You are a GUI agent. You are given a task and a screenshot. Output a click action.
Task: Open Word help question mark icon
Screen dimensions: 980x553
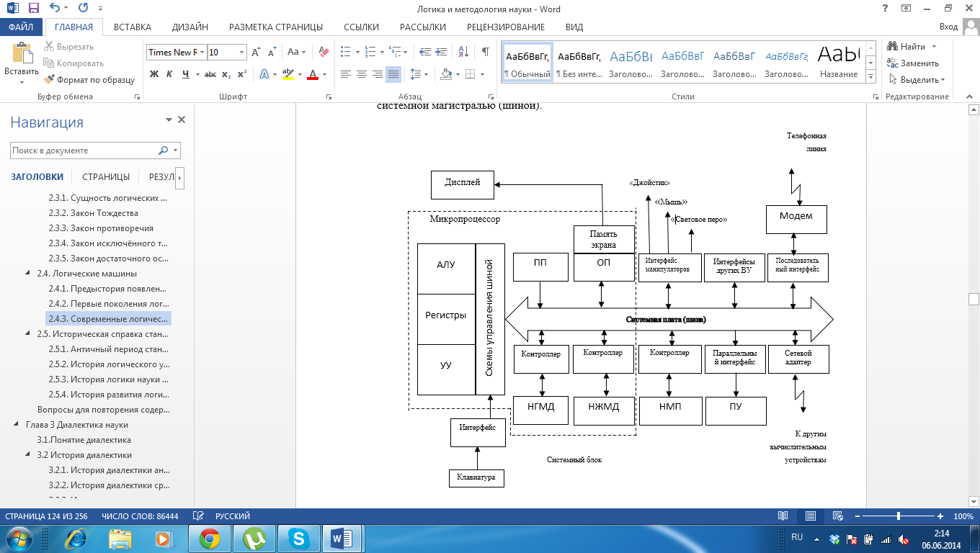[x=884, y=9]
